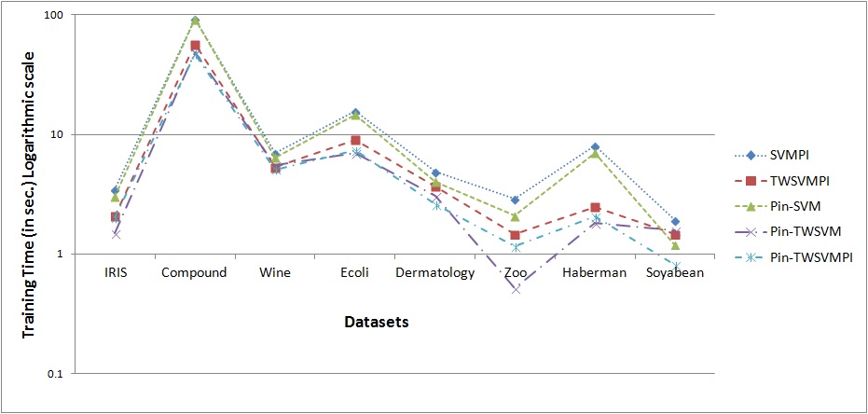Select the SVMPI diamond marker at Dermatology
The image size is (868, 414).
435,172
